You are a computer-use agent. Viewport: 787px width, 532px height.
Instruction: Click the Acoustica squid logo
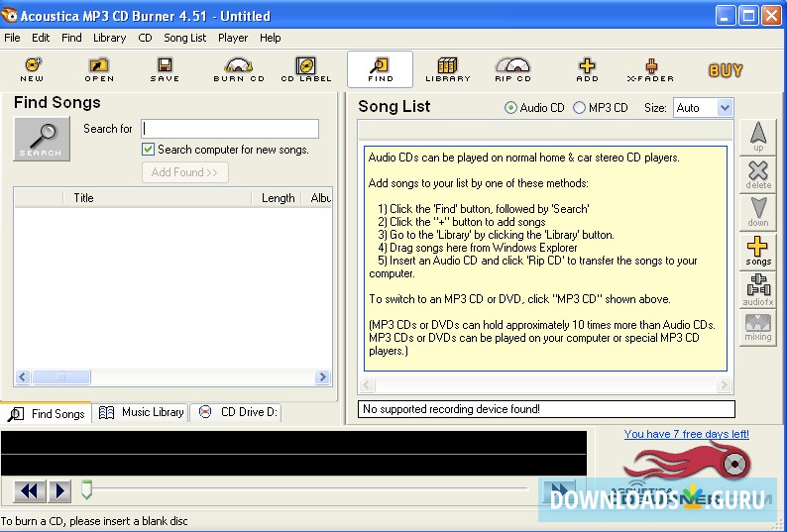click(690, 465)
